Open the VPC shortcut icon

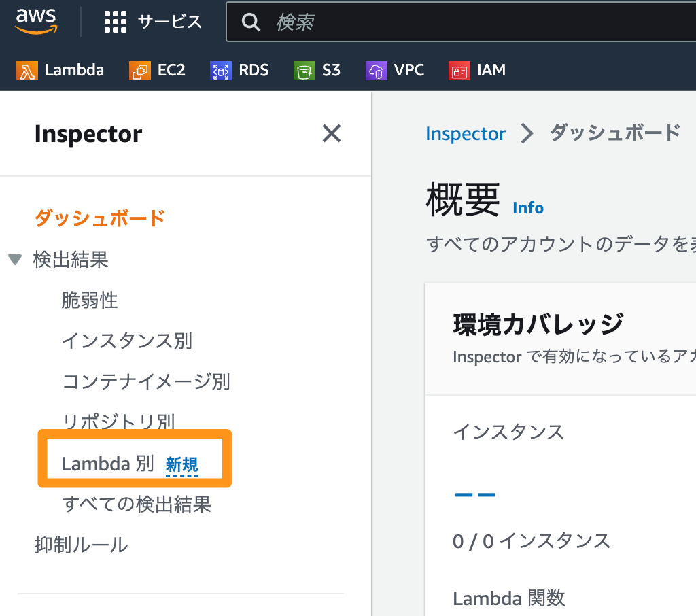pos(376,71)
